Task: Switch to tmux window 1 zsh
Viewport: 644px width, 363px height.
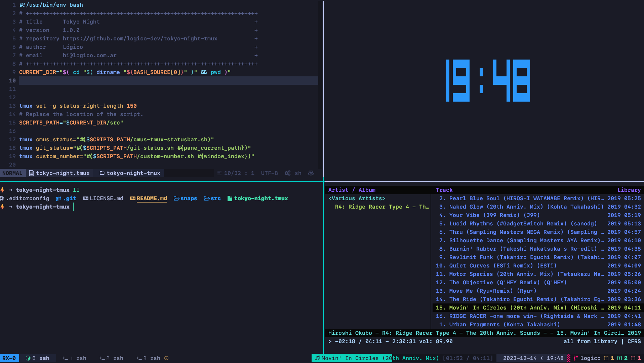Action: pos(75,358)
